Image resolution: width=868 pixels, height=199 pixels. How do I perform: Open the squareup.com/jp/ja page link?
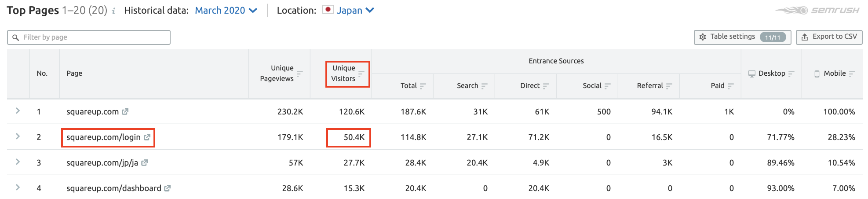(102, 163)
